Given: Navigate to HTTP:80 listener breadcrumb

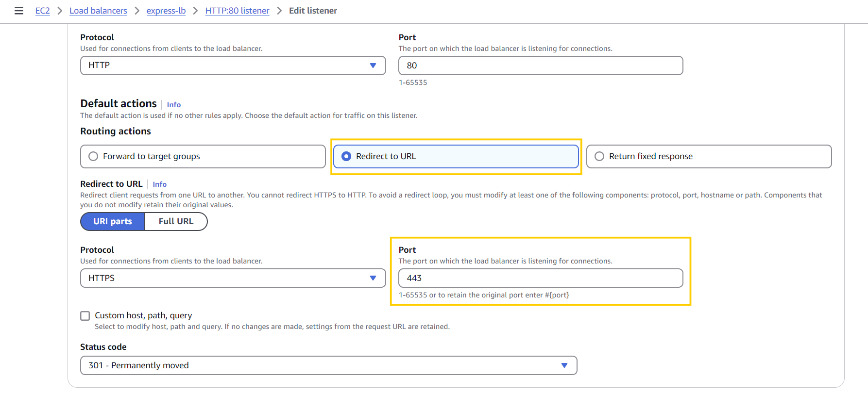Looking at the screenshot, I should pos(237,11).
